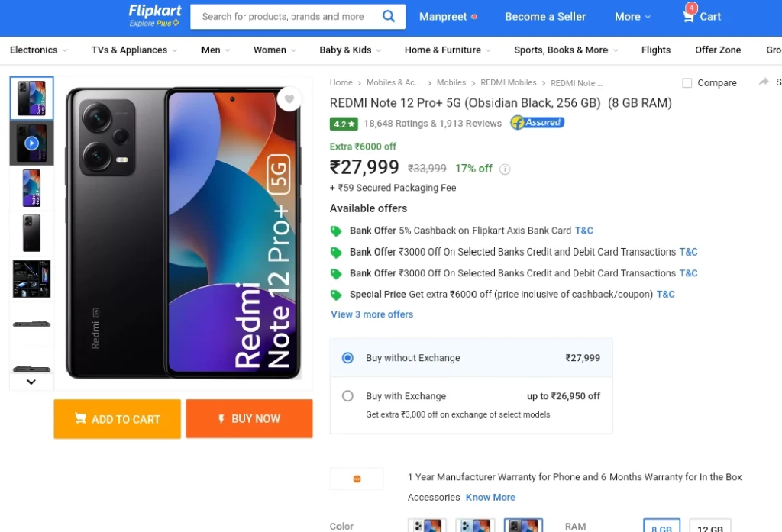
Task: Open the More dropdown in header
Action: coord(632,17)
